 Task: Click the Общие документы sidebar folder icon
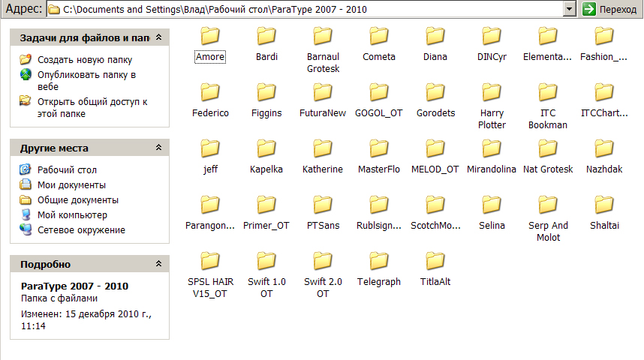click(x=26, y=200)
